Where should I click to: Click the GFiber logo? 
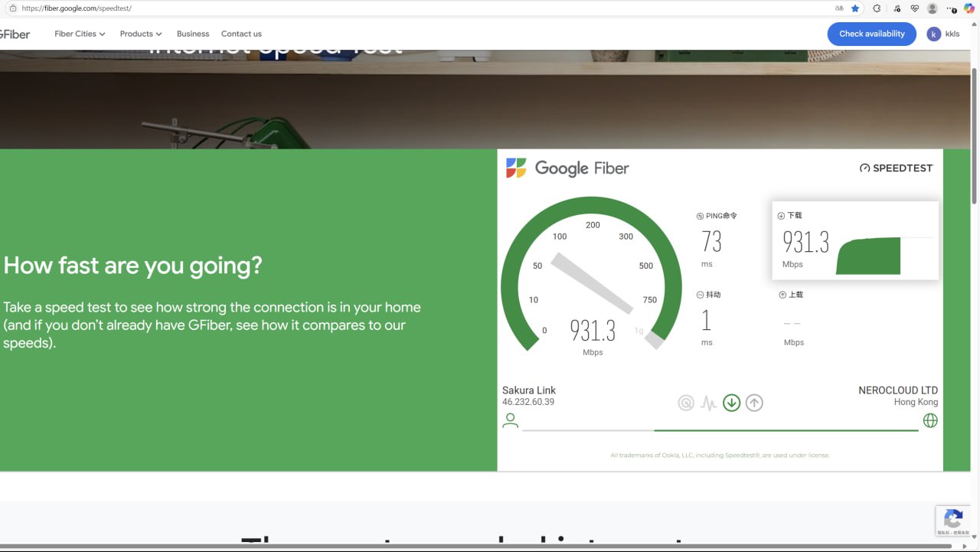(15, 34)
